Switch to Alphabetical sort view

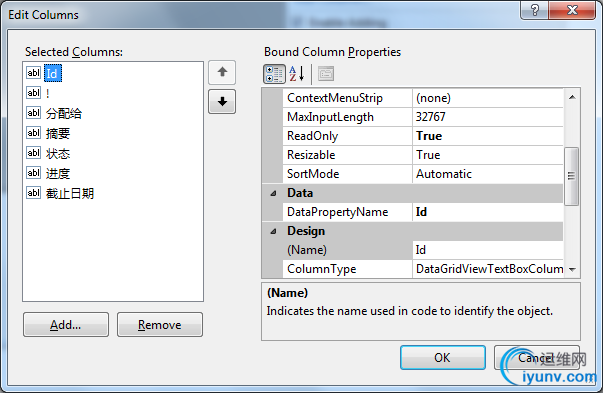(x=297, y=74)
